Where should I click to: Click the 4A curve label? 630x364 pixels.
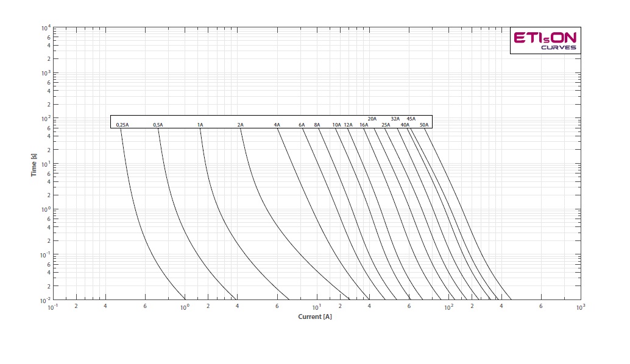(277, 125)
